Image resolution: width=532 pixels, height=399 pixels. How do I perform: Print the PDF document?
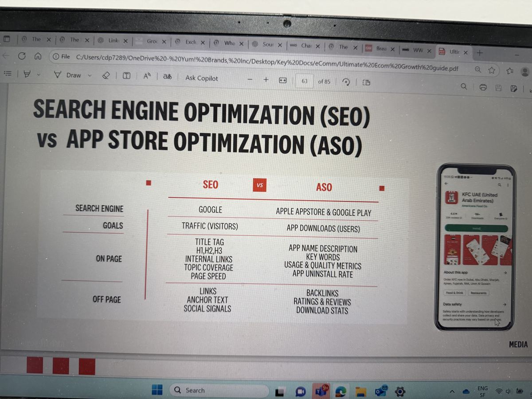click(483, 87)
